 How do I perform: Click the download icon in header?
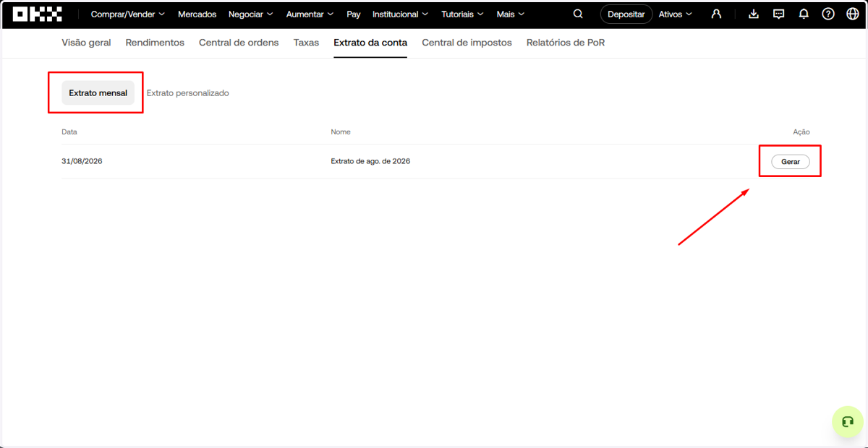(754, 14)
